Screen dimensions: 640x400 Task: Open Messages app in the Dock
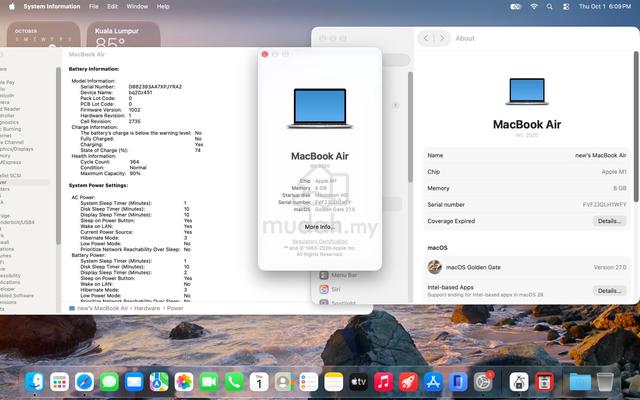(109, 382)
